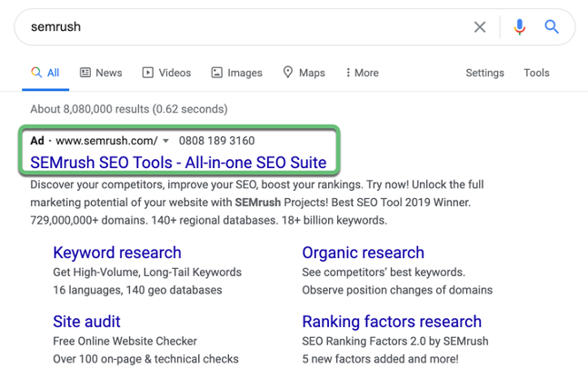Viewport: 588px width, 388px height.
Task: Open search Settings
Action: coord(485,73)
